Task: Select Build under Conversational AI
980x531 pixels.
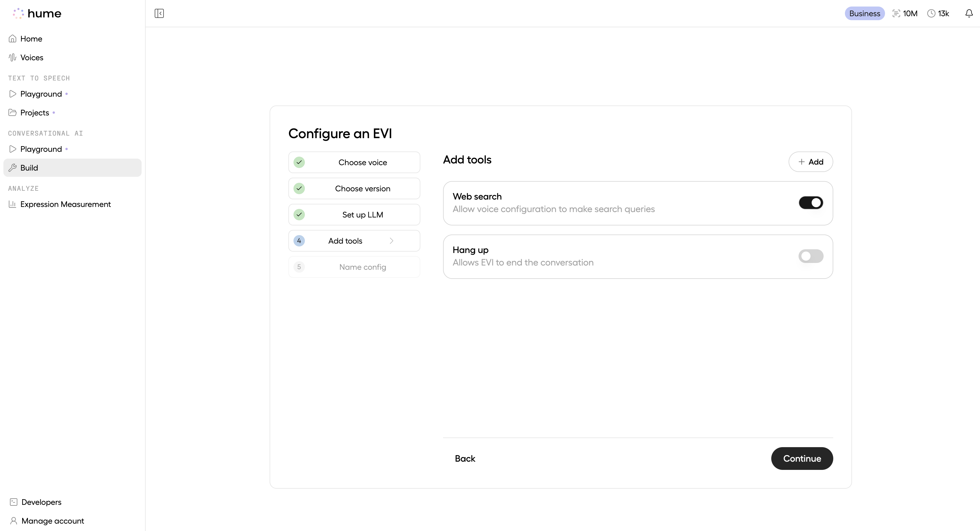Action: click(x=29, y=167)
